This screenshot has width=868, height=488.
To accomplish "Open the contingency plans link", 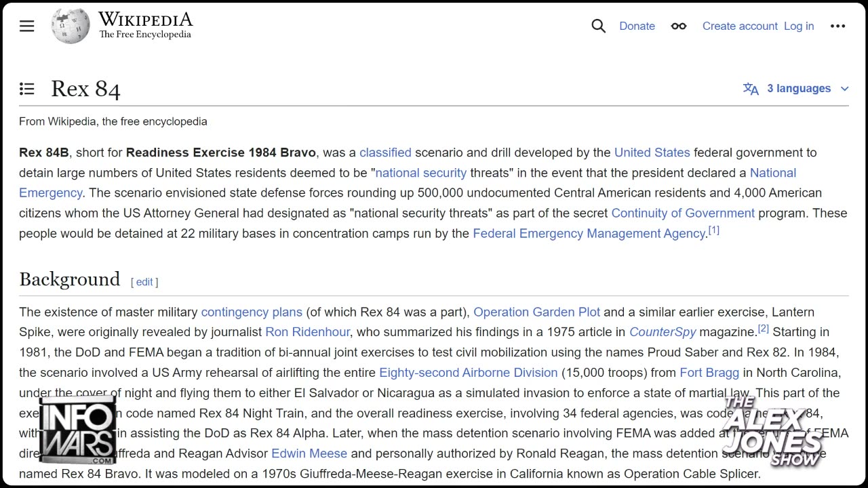I will [252, 312].
